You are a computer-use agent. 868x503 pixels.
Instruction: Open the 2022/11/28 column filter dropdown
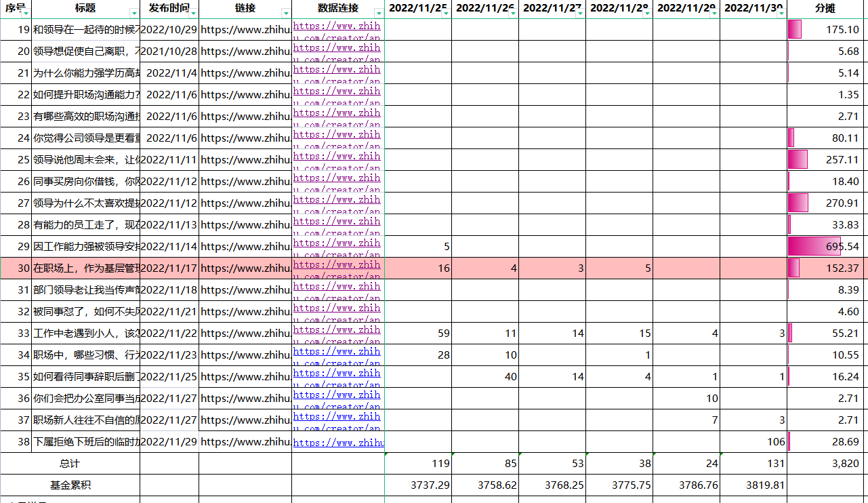(647, 14)
